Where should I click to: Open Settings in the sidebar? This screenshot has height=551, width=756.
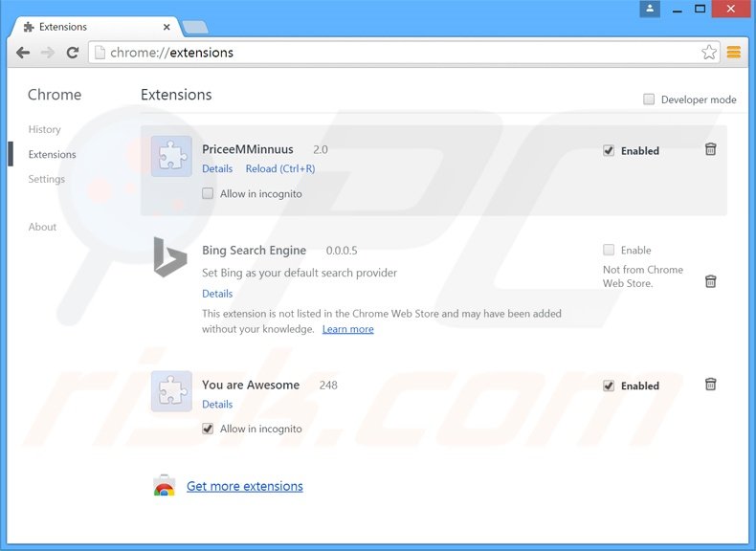point(46,179)
